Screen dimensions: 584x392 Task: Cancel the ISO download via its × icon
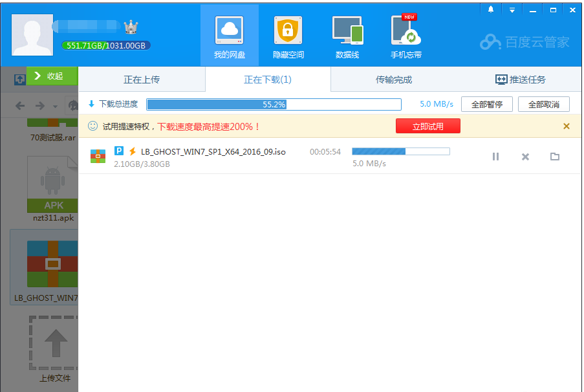pos(525,157)
